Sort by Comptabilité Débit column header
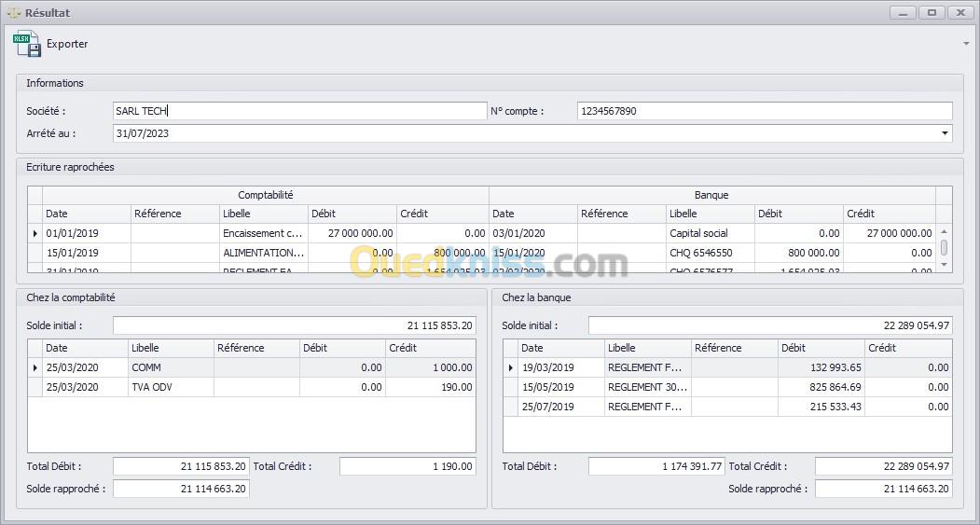This screenshot has width=980, height=525. point(351,214)
